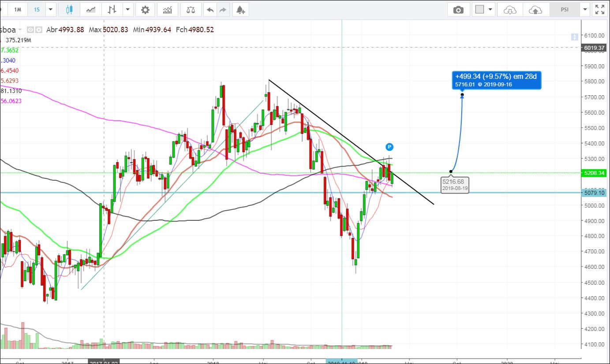Create a new alert with bell icon
610x364 pixels.
coord(240,9)
